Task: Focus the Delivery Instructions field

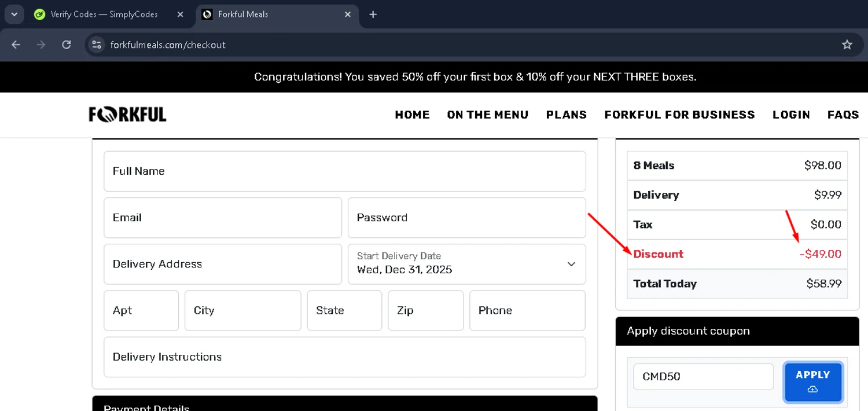Action: click(x=345, y=357)
